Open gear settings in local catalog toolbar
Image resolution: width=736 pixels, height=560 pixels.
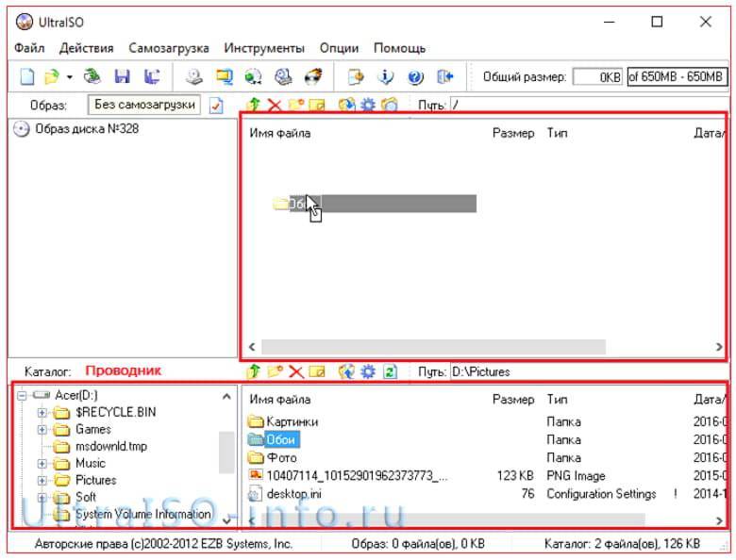coord(368,371)
